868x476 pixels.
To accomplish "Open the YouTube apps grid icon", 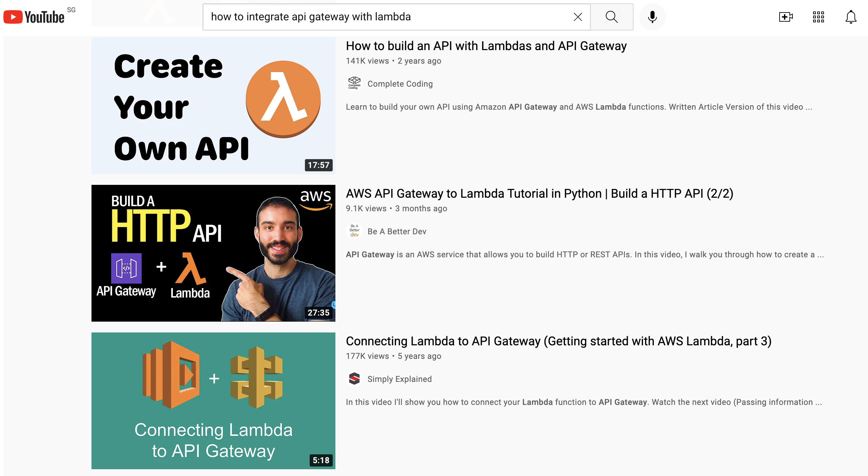I will click(818, 17).
